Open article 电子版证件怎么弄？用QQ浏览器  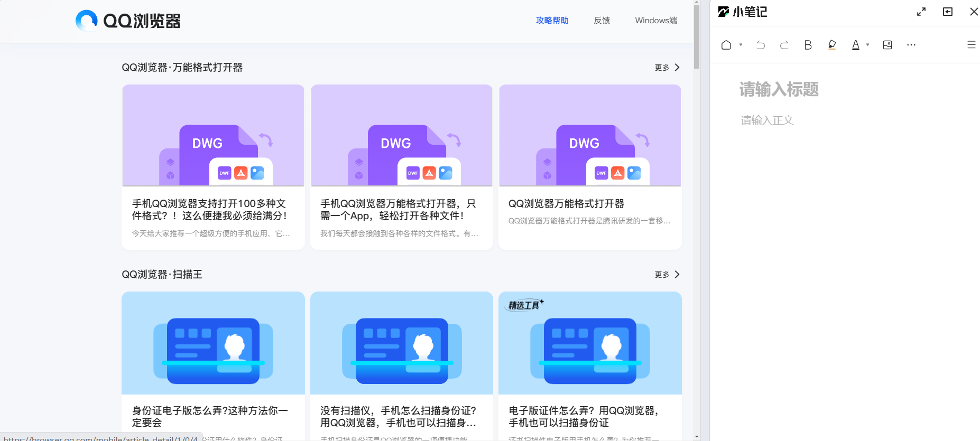(x=584, y=417)
